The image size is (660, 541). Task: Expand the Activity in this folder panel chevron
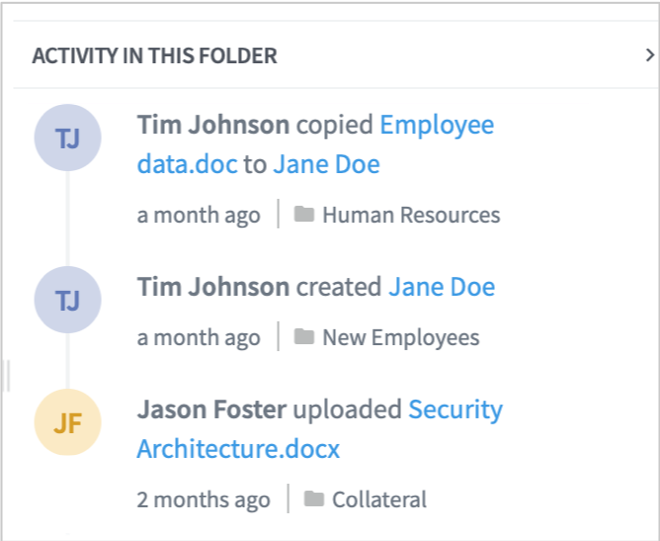click(650, 56)
